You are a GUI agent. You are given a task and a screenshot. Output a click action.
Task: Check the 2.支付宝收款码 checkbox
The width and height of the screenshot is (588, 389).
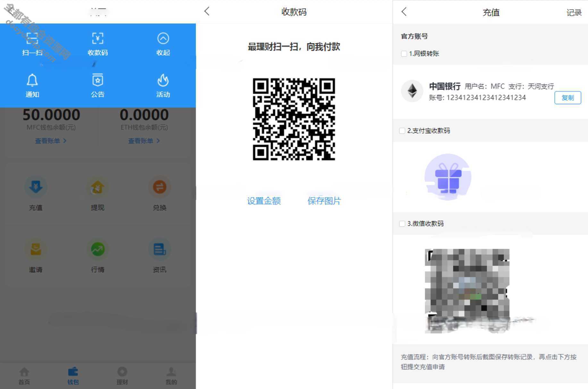(x=402, y=131)
